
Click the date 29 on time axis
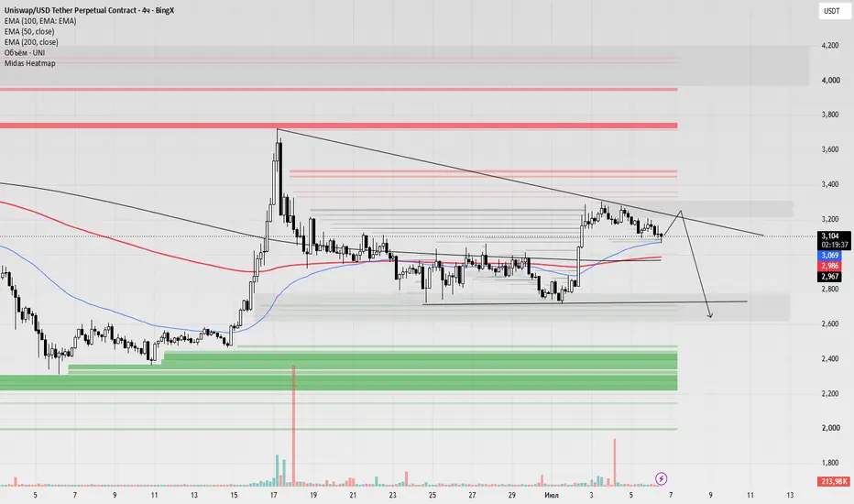(x=512, y=495)
